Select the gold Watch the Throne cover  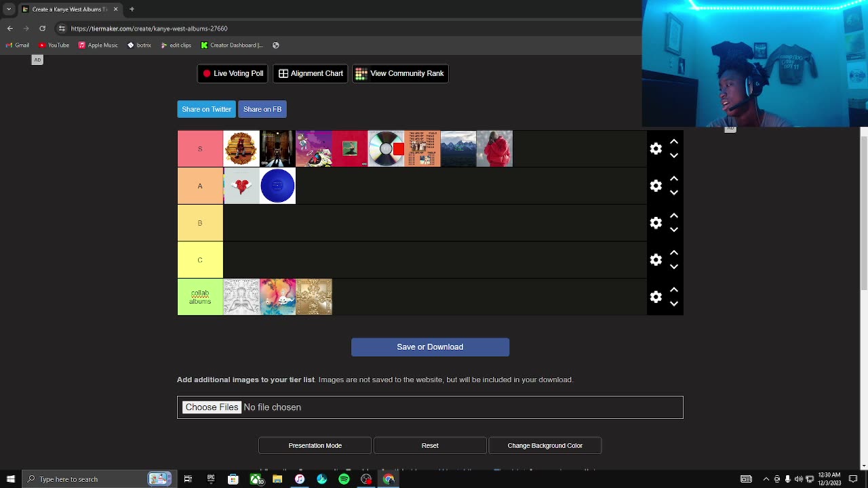[314, 297]
